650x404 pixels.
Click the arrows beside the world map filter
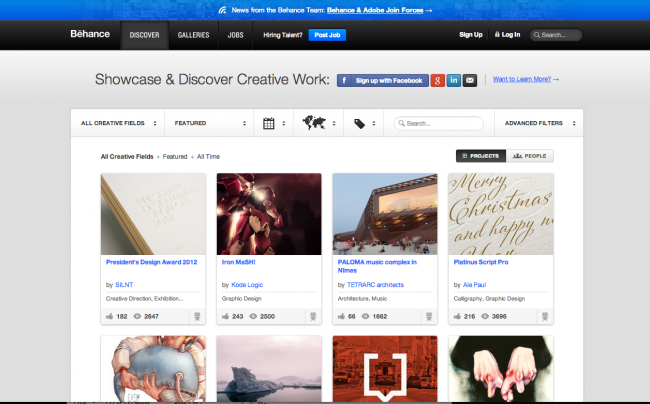pyautogui.click(x=334, y=123)
